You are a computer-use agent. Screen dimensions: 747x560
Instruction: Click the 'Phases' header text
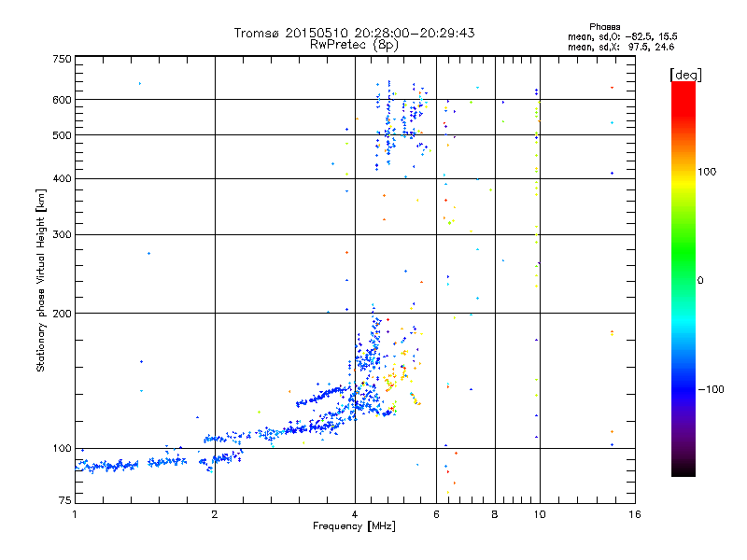604,27
